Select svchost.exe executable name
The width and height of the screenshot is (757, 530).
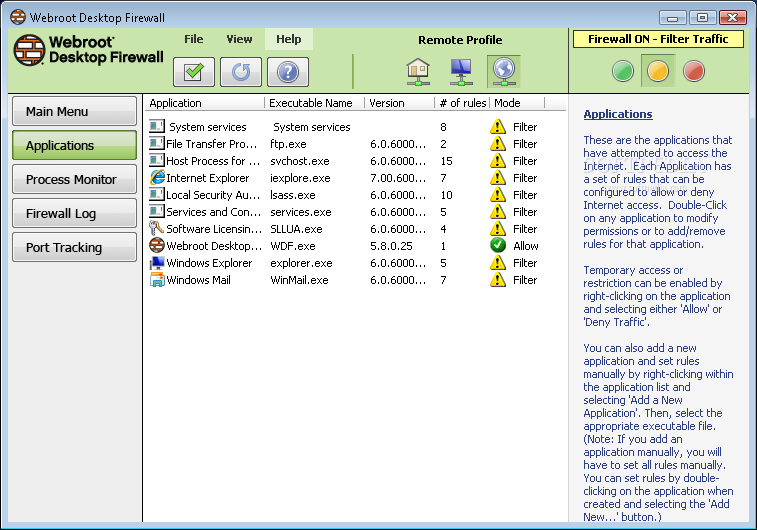click(x=300, y=161)
